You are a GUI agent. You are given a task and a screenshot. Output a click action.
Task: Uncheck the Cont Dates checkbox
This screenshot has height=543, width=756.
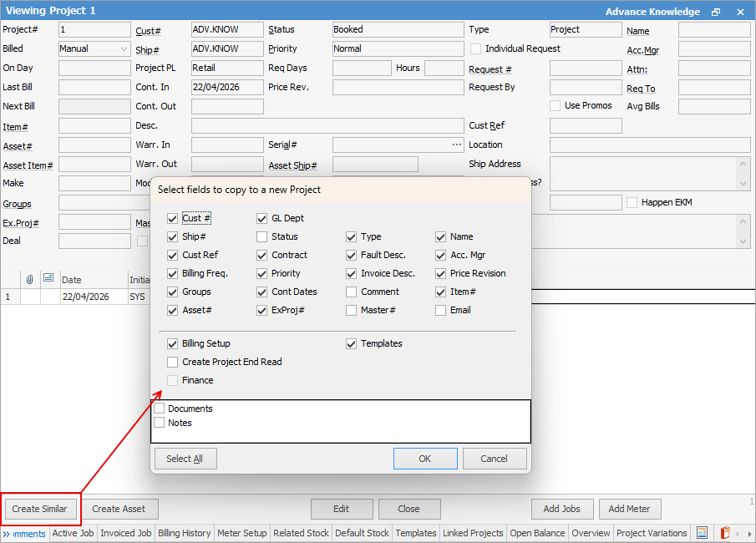[x=261, y=292]
